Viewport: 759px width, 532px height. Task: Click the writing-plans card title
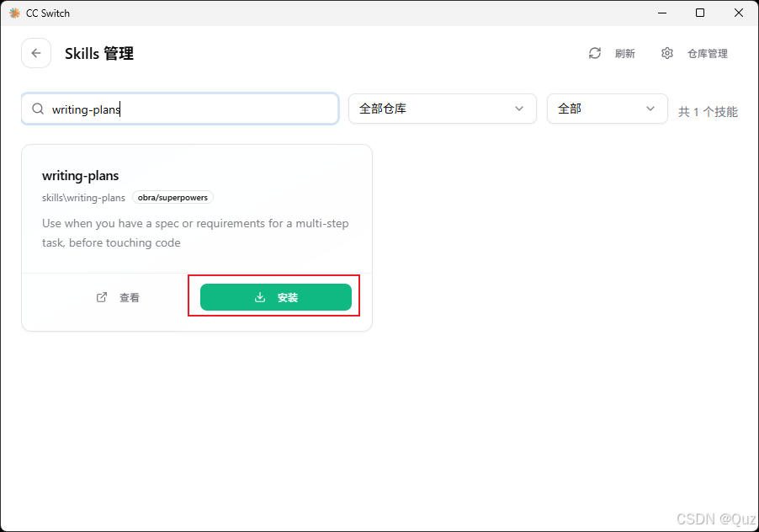click(80, 175)
